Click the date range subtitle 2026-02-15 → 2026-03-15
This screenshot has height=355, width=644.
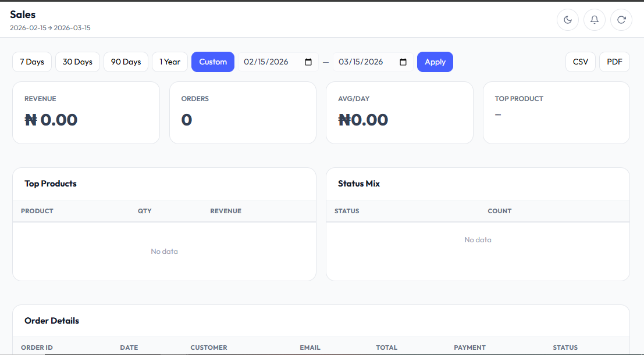(50, 28)
